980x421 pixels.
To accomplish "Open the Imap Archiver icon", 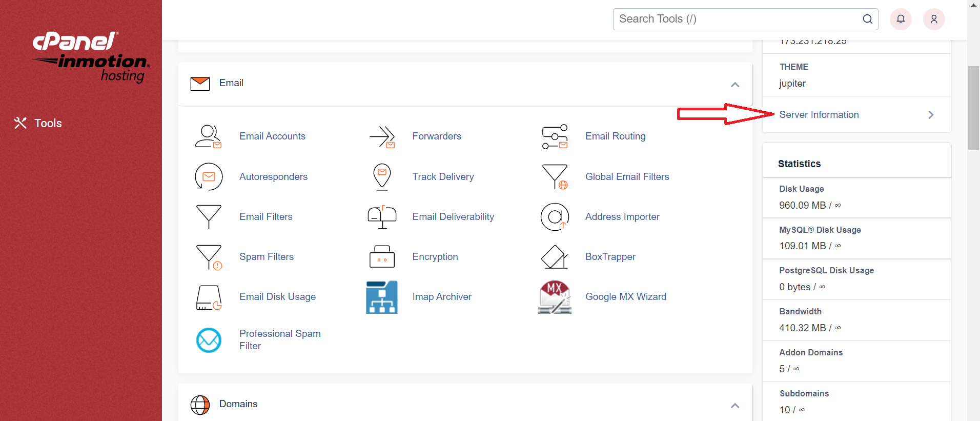I will click(x=382, y=297).
